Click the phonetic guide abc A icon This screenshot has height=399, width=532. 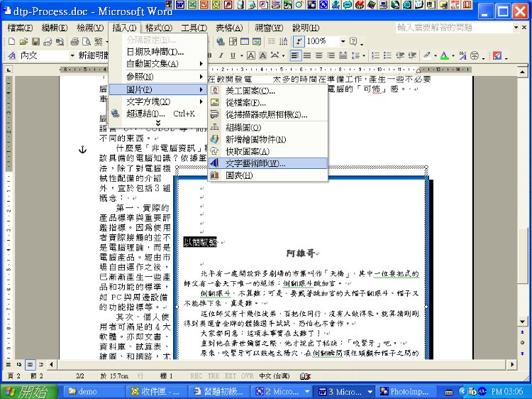click(x=462, y=55)
